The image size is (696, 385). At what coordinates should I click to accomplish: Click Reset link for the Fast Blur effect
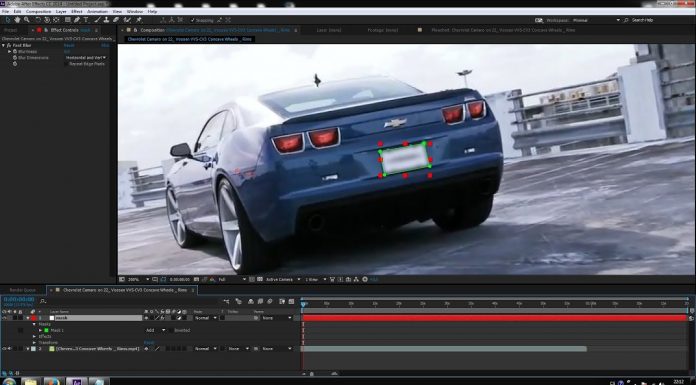69,45
